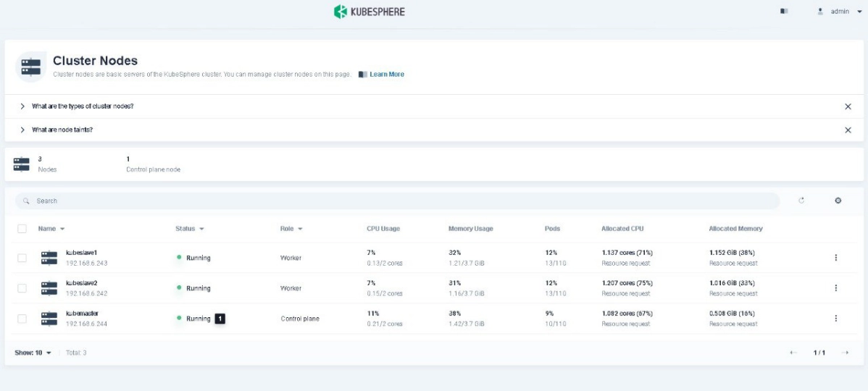Image resolution: width=868 pixels, height=391 pixels.
Task: Change the 'Show: 10' page size dropdown
Action: pyautogui.click(x=33, y=353)
